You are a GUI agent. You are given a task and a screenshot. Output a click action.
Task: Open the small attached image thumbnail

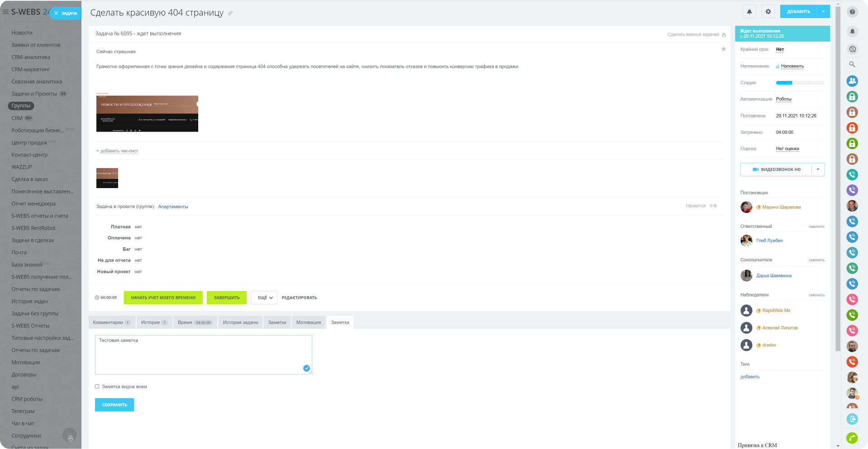click(107, 178)
